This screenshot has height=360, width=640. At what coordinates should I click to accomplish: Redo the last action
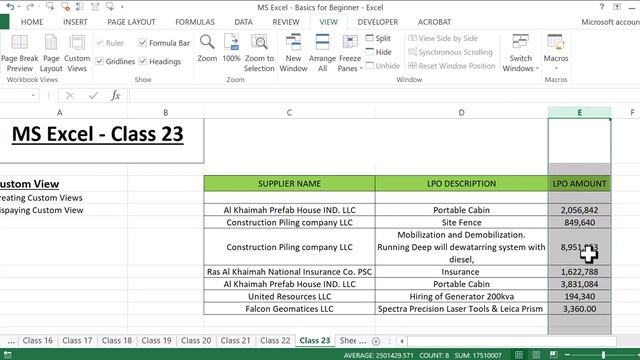29,7
